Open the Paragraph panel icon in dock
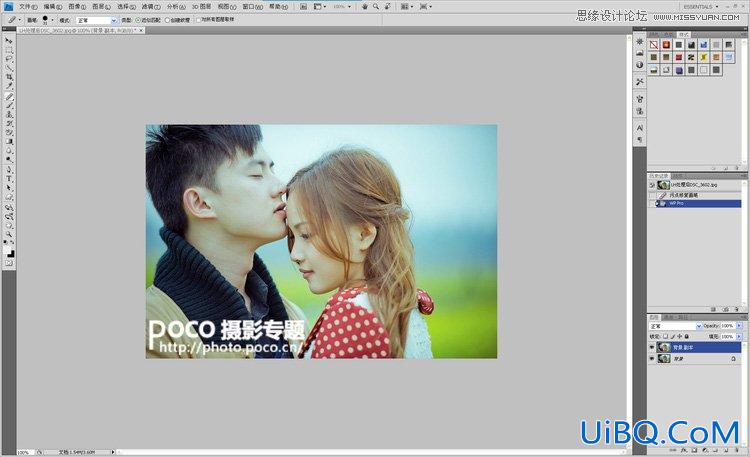 coord(640,140)
